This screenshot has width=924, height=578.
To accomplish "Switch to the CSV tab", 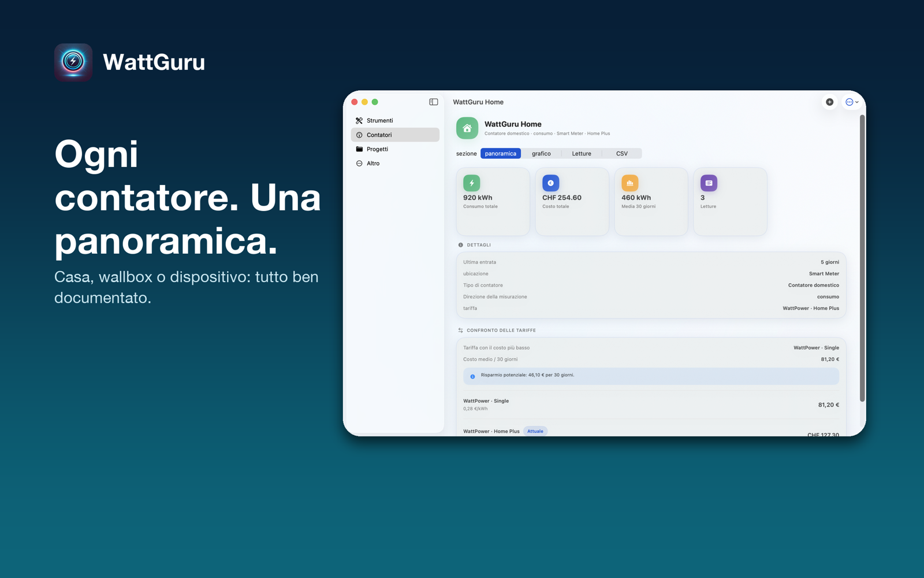I will pos(622,154).
